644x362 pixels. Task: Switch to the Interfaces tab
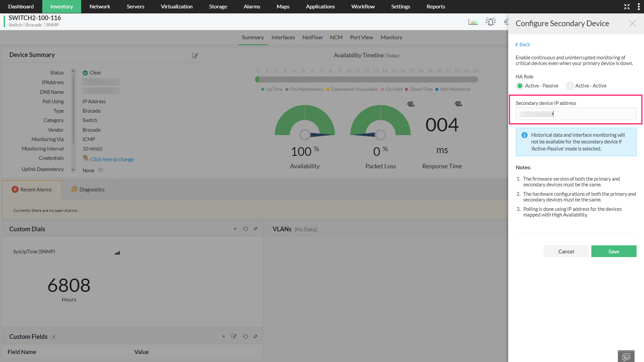283,38
